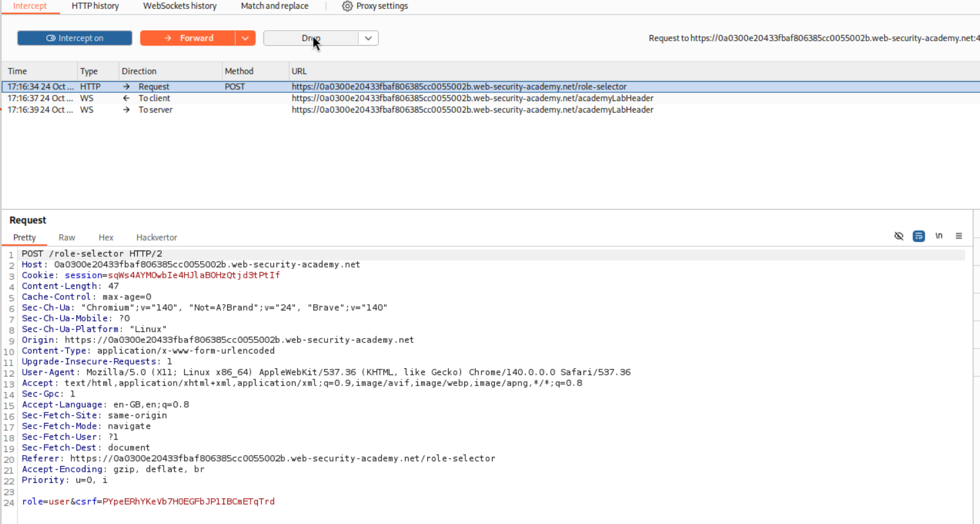Show non-printable characters with the \n icon
Screen dimensions: 980x524
coord(939,236)
